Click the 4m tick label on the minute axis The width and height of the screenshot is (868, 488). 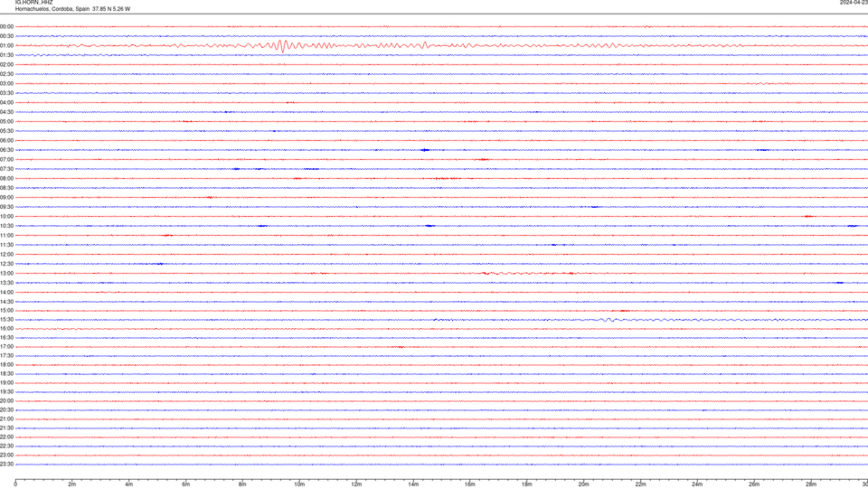129,484
